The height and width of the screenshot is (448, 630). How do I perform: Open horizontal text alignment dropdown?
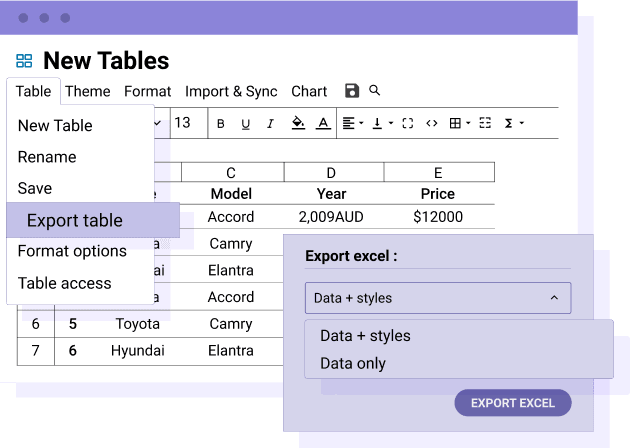[x=353, y=124]
